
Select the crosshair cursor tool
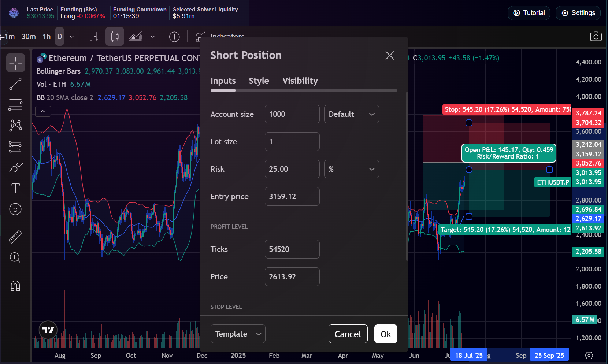coord(15,63)
